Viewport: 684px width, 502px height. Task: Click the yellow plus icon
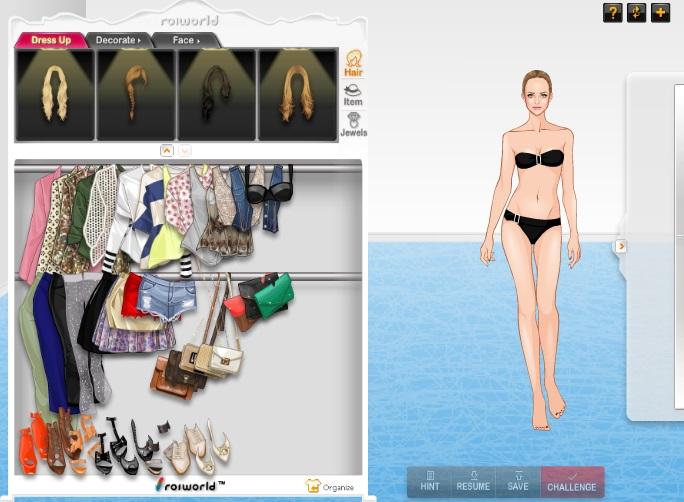pyautogui.click(x=660, y=12)
